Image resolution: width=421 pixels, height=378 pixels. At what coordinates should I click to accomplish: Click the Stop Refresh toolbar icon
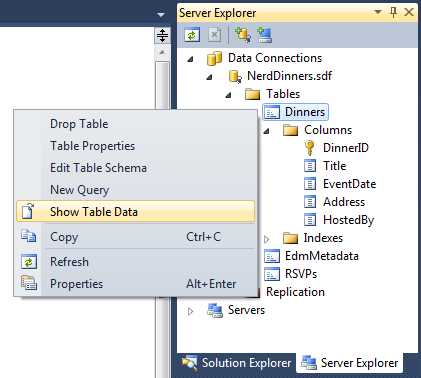(x=214, y=35)
